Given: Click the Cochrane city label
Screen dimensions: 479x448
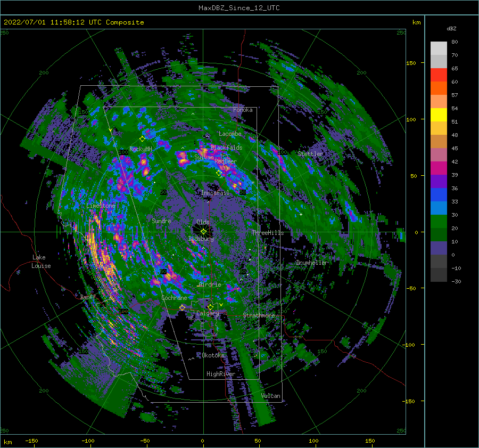Looking at the screenshot, I should click(x=174, y=298).
